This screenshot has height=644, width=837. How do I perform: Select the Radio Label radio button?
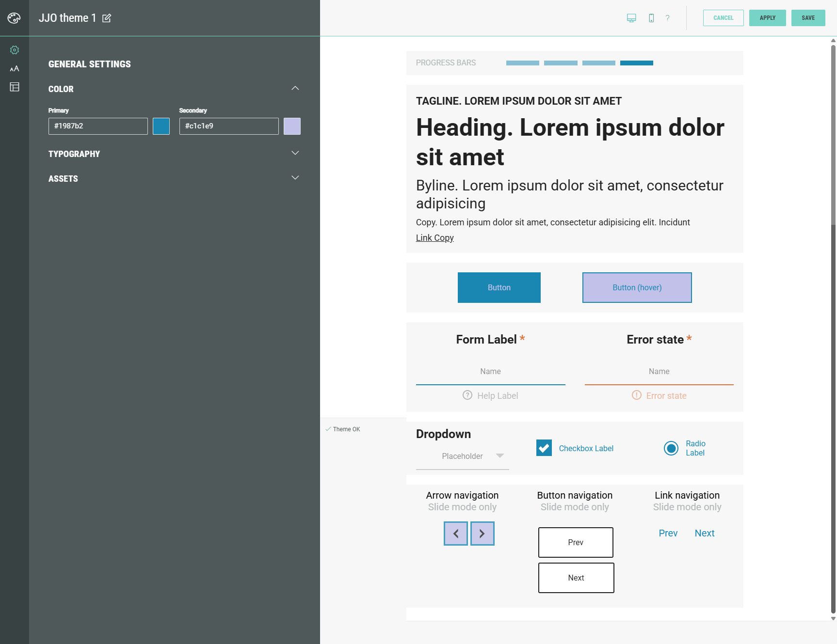(671, 448)
